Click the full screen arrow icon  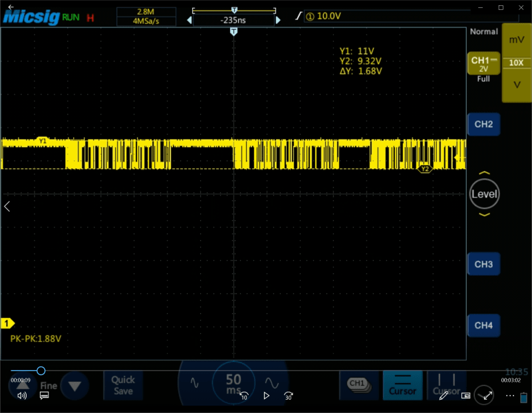pos(487,396)
